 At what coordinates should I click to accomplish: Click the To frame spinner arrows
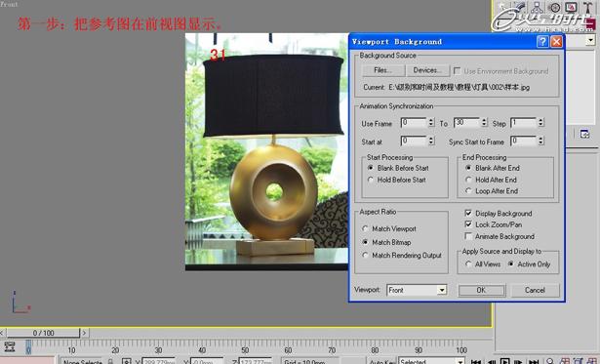pos(485,123)
